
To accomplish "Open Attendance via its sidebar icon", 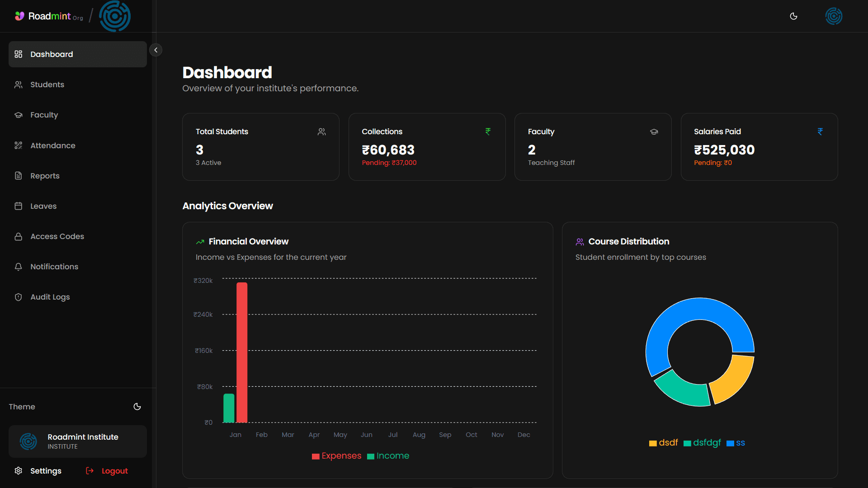I will (x=18, y=145).
